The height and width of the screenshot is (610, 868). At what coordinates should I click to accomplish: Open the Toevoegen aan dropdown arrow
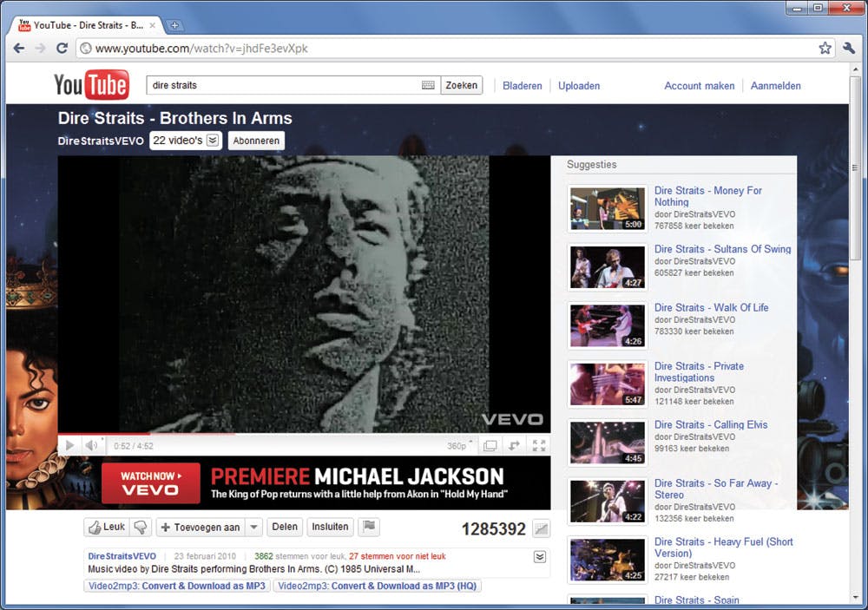click(253, 527)
